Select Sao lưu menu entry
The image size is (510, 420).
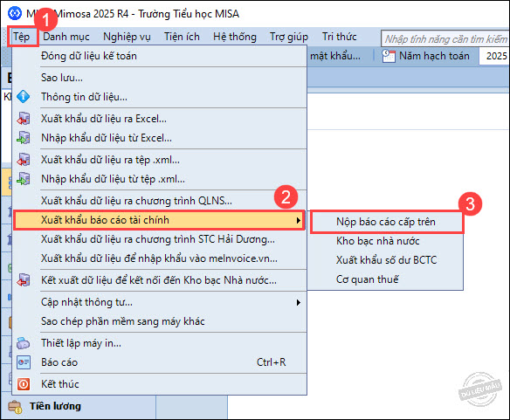pos(62,78)
